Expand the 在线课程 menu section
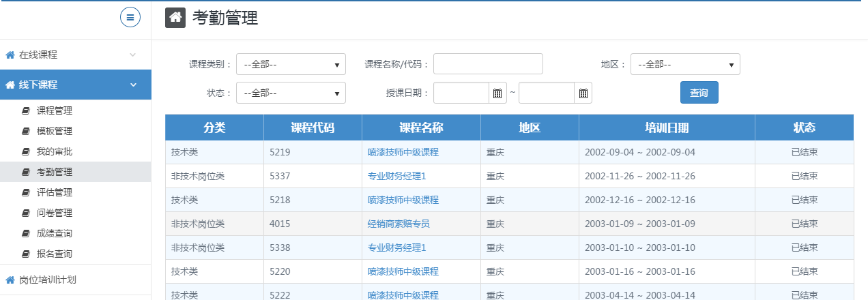868x300 pixels. [75, 55]
